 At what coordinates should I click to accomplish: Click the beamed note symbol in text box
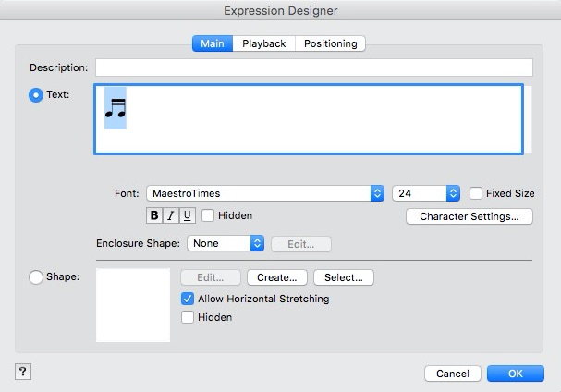pos(115,108)
